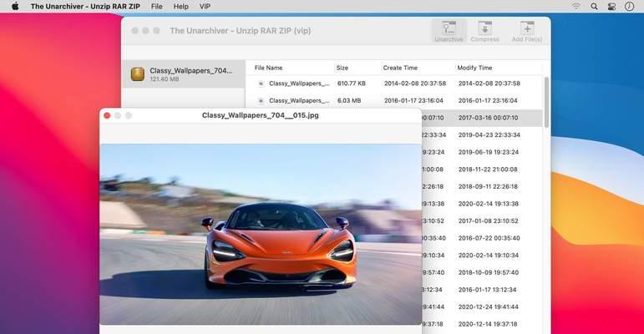Click file icon of the 610.77 KB row

261,83
